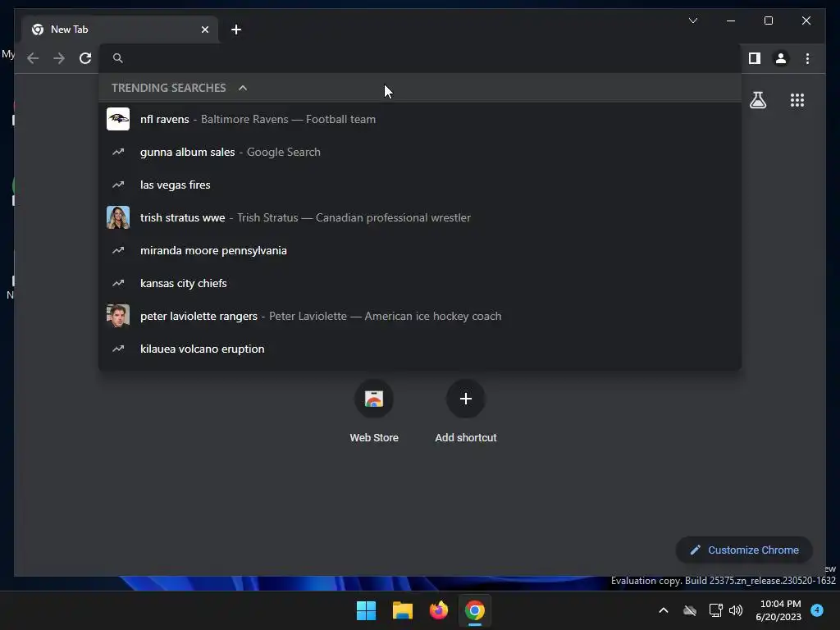Select the gunna album sales suggestion
Screen dimensions: 840x630
point(420,152)
